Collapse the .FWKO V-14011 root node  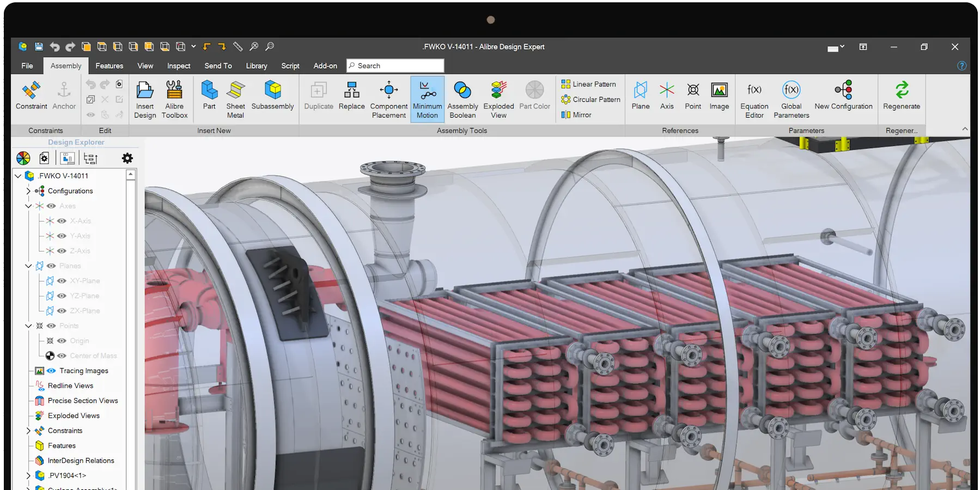[18, 176]
